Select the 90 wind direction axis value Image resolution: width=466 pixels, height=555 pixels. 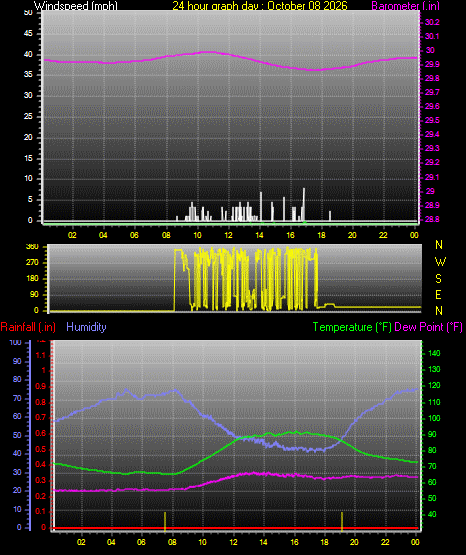(x=34, y=295)
